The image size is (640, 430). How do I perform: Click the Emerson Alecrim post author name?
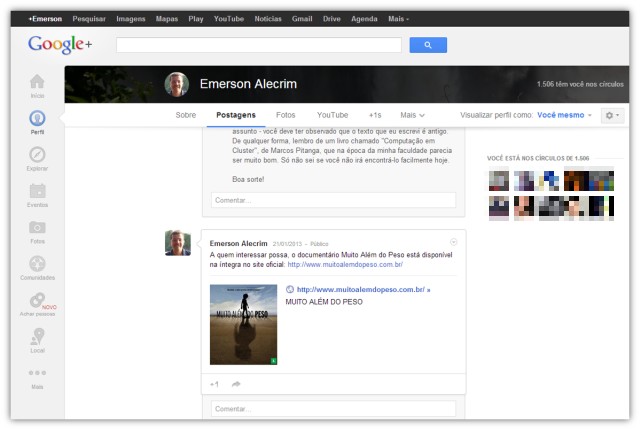point(238,243)
